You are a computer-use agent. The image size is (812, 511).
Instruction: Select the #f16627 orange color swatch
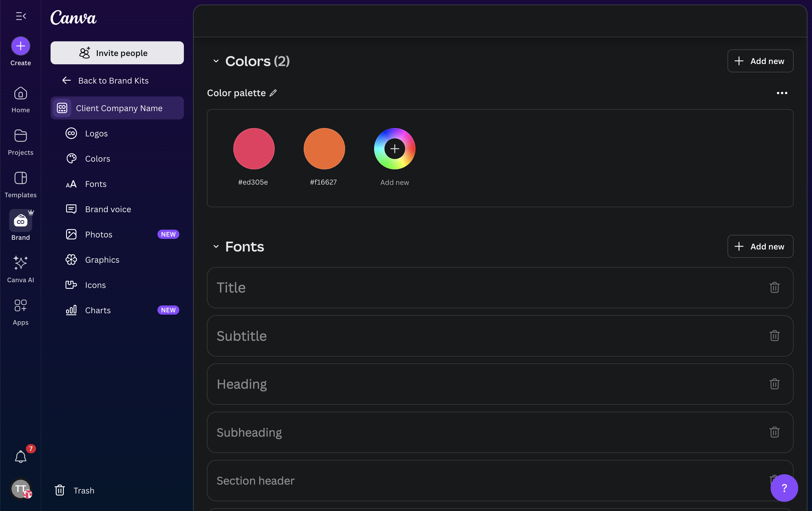pos(324,148)
